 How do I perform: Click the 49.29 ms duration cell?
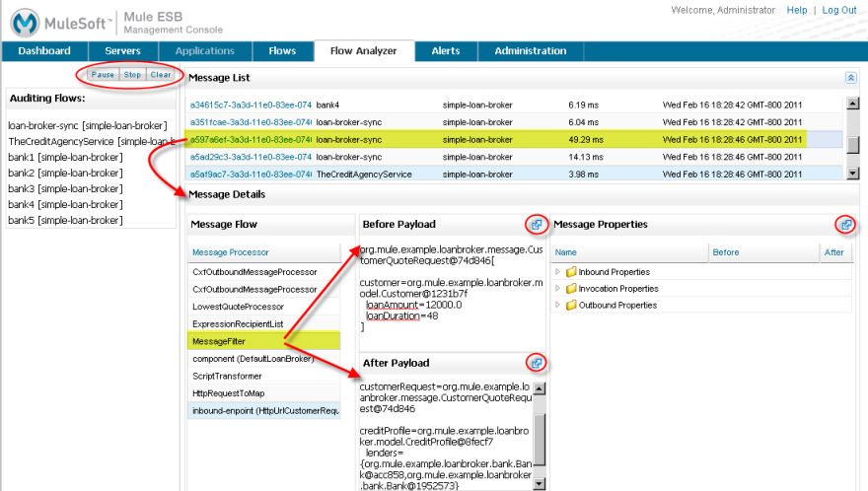click(x=586, y=139)
